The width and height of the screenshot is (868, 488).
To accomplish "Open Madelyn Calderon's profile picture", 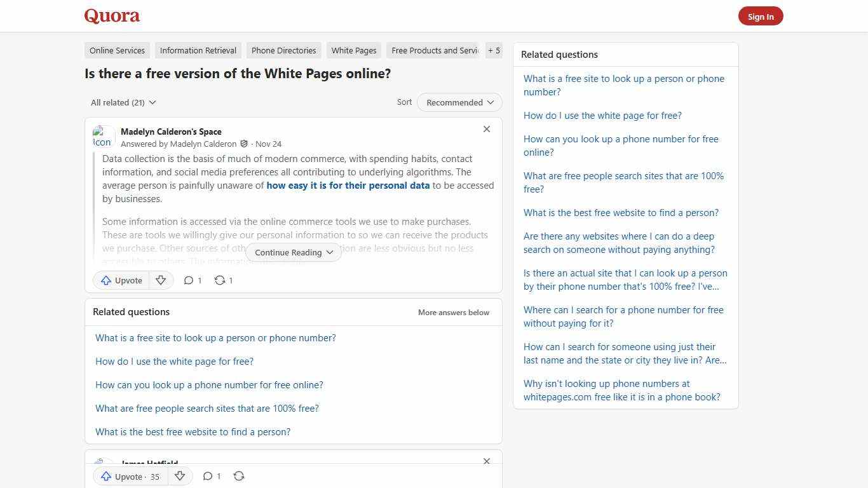I will click(102, 137).
